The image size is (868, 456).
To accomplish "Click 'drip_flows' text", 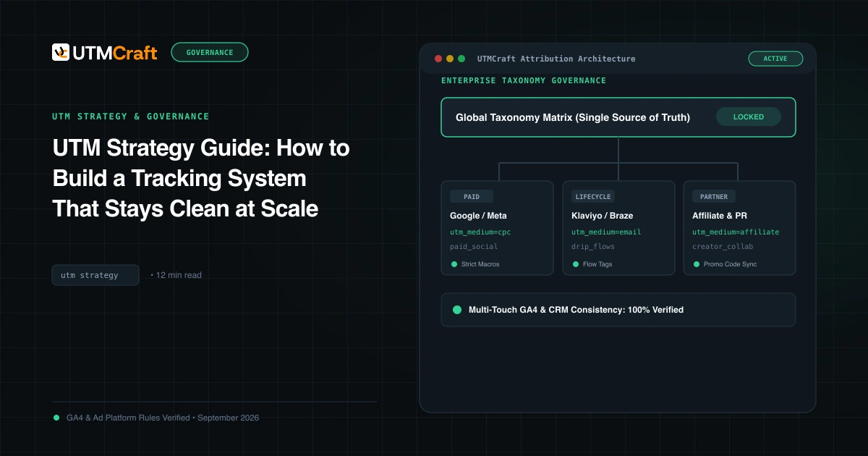I will (x=593, y=247).
